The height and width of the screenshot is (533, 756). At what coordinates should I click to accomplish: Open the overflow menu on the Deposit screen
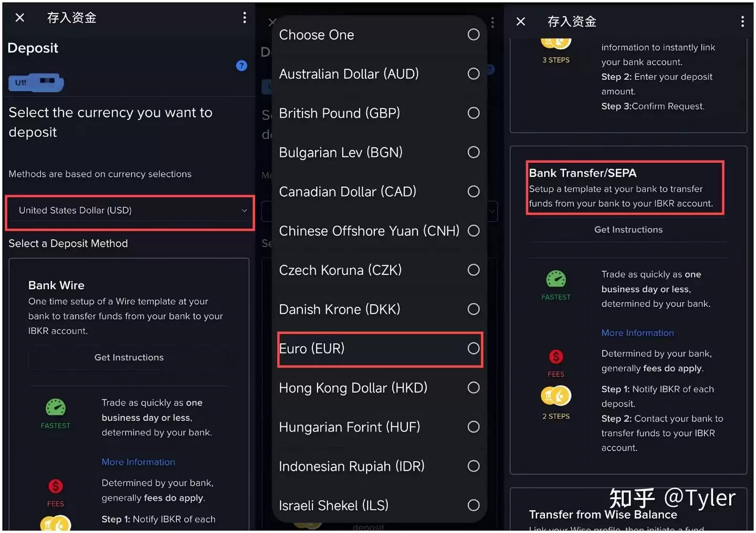pos(245,17)
